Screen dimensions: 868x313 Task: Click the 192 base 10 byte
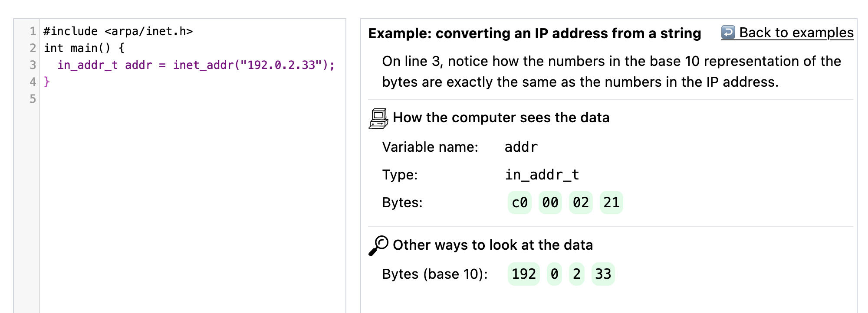point(523,274)
